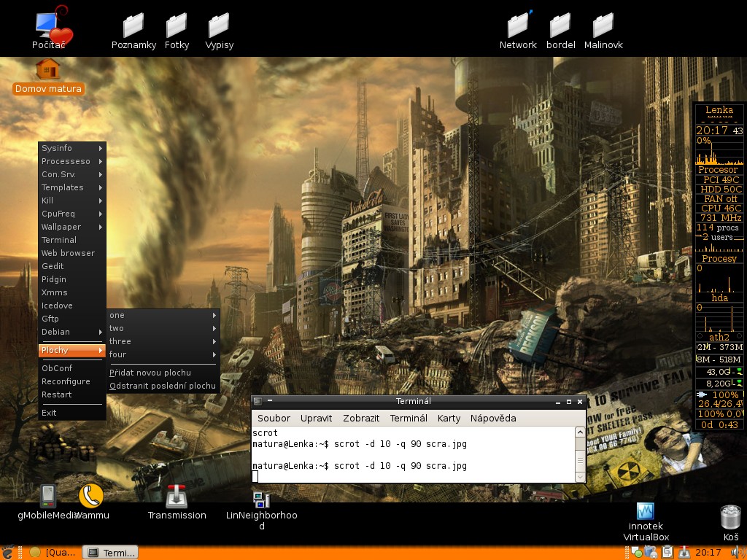Screen dimensions: 747x560
Task: Click the clipboard manager tray icon
Action: (667, 553)
